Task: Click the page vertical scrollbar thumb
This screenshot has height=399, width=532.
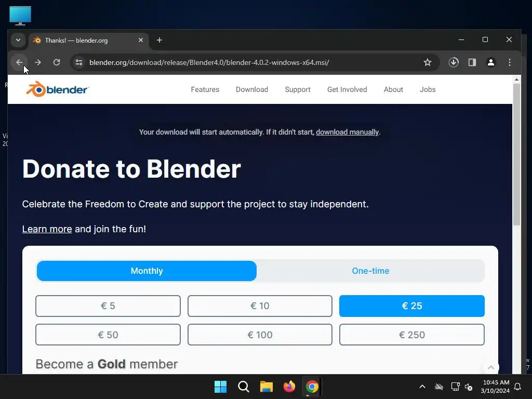Action: [x=516, y=155]
